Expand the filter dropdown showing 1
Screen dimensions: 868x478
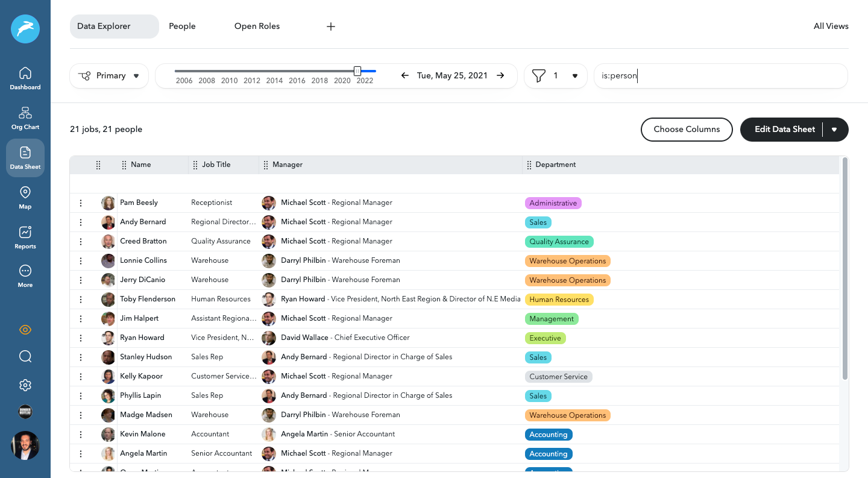[555, 76]
